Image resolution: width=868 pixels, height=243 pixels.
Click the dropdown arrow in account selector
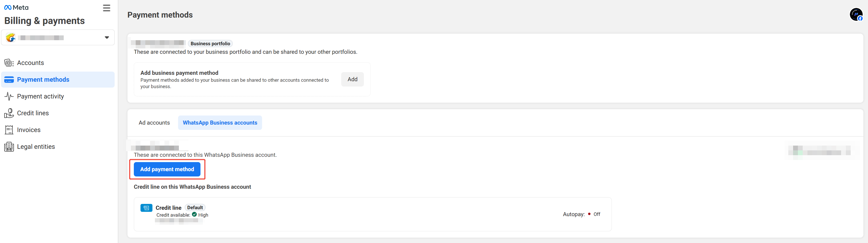pos(106,37)
